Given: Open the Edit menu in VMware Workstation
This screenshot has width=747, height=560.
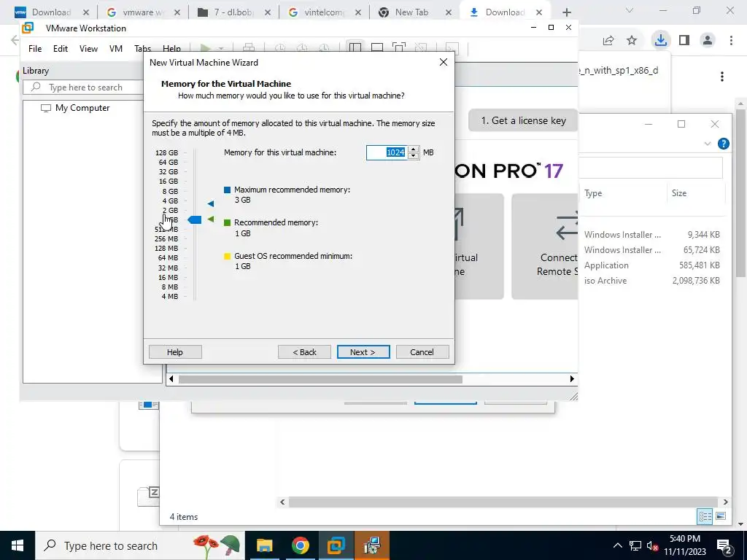Looking at the screenshot, I should tap(60, 49).
